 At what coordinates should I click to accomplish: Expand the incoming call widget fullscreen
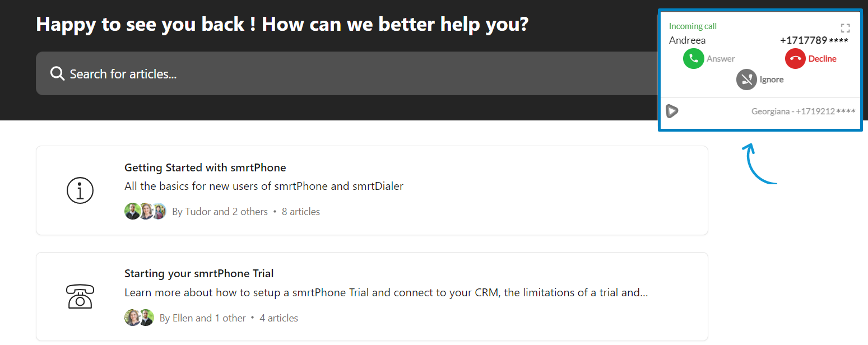[x=845, y=28]
